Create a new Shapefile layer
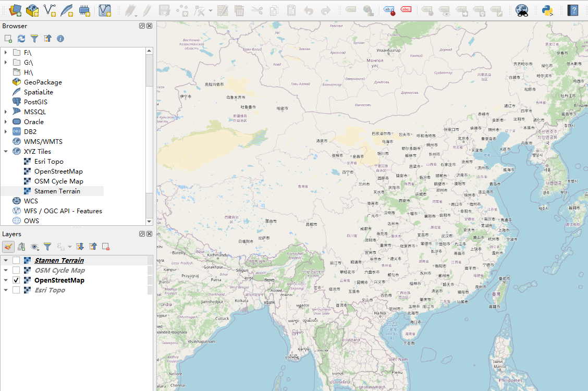588x391 pixels. point(49,9)
